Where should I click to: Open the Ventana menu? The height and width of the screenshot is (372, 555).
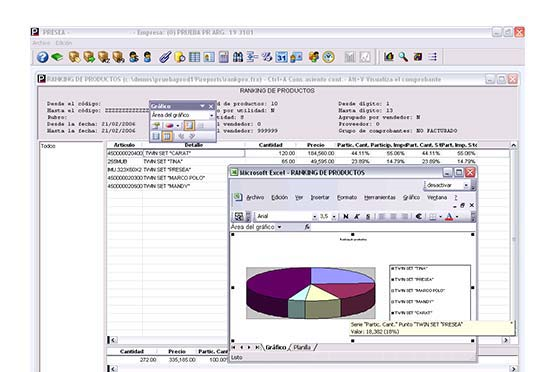click(437, 198)
